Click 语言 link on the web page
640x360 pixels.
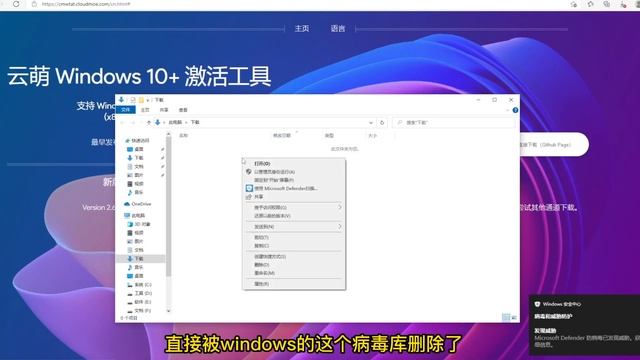338,29
